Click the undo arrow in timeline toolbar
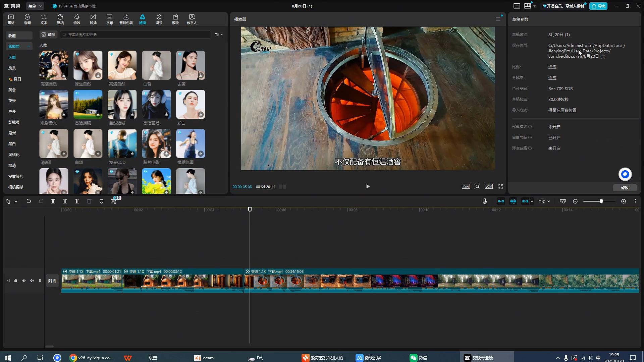The height and width of the screenshot is (362, 644). pyautogui.click(x=29, y=201)
